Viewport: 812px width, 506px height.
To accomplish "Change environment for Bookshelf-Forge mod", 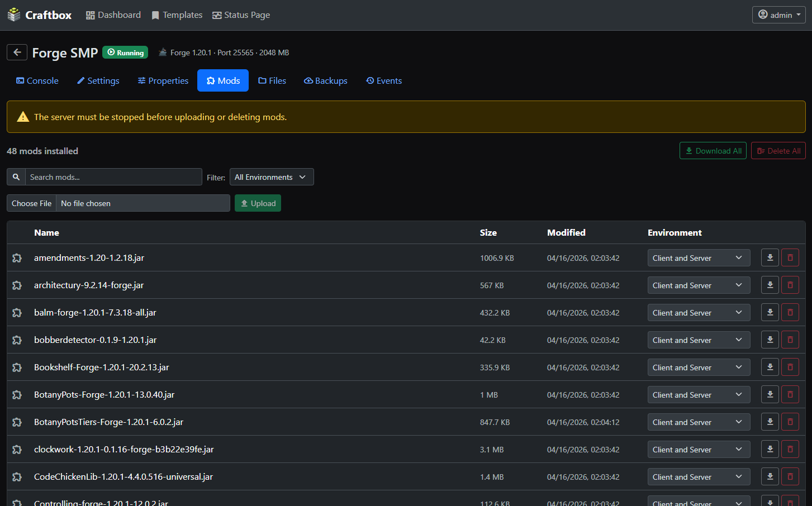I will 699,367.
